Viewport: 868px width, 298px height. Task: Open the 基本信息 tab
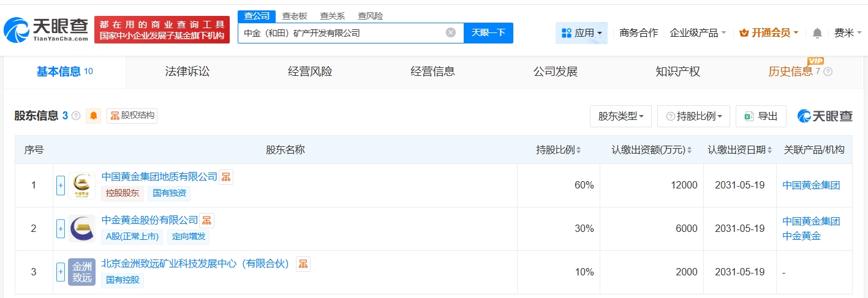click(65, 72)
